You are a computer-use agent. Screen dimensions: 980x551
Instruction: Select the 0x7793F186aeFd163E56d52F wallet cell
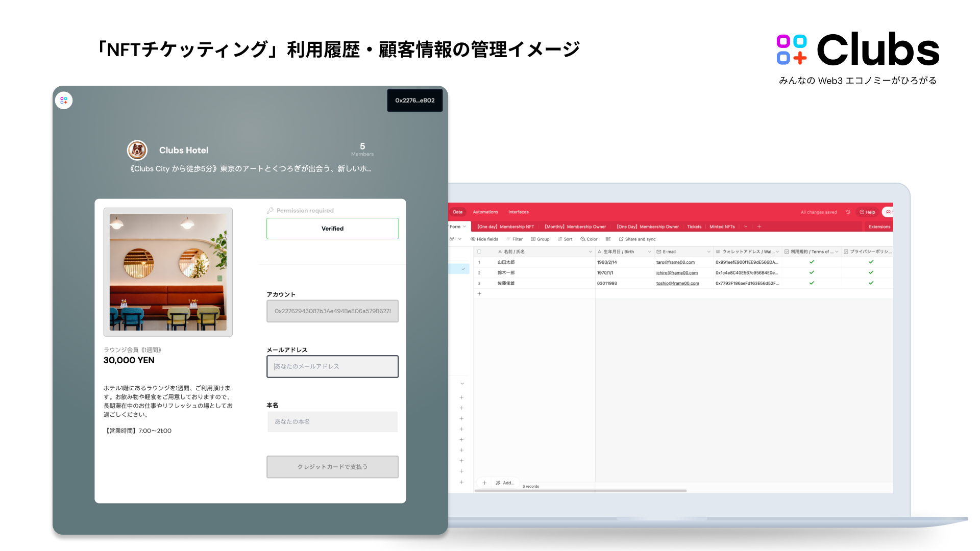(x=747, y=283)
